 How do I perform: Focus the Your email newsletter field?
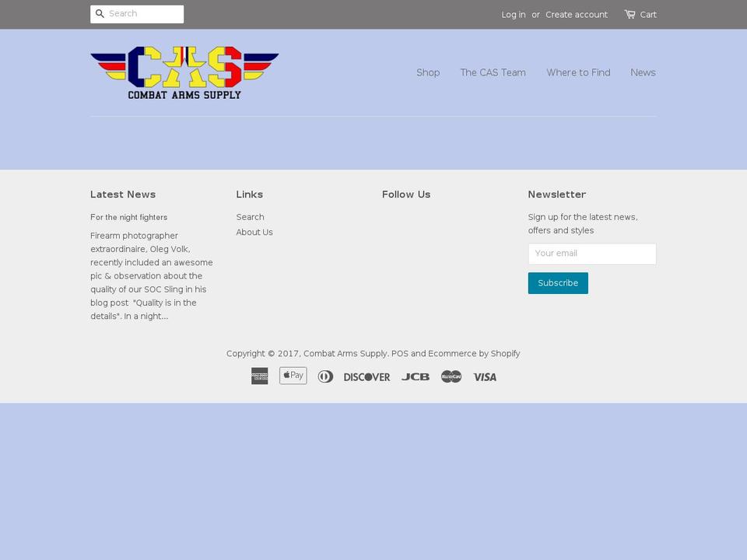pyautogui.click(x=592, y=254)
